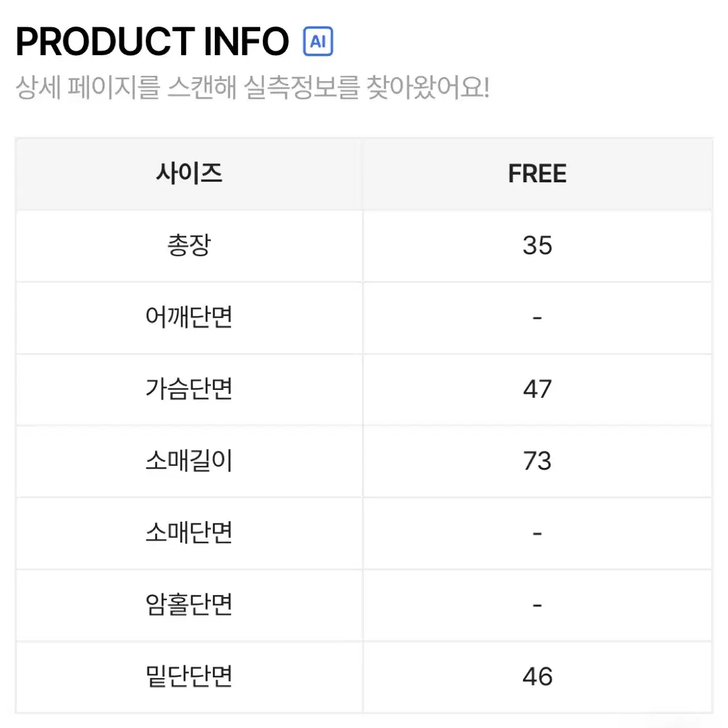Click the 총장 value 35
The image size is (728, 728).
click(x=537, y=246)
